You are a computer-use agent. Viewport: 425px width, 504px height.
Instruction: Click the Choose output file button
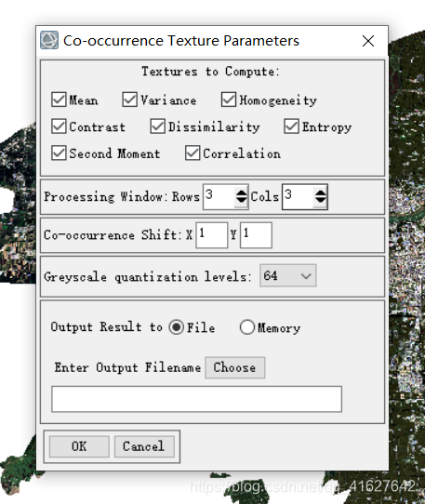click(235, 367)
